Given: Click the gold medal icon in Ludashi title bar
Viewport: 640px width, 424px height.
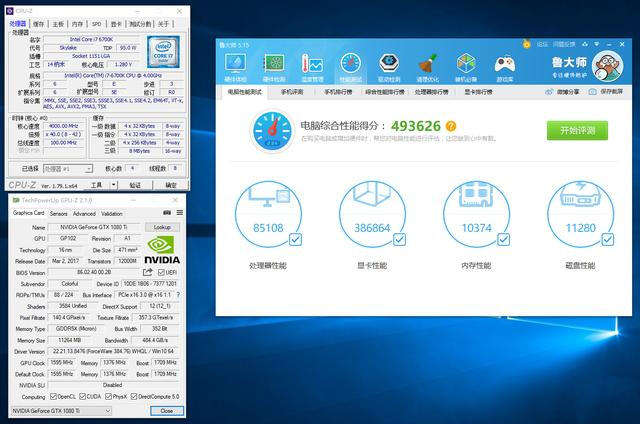Looking at the screenshot, I should [527, 44].
